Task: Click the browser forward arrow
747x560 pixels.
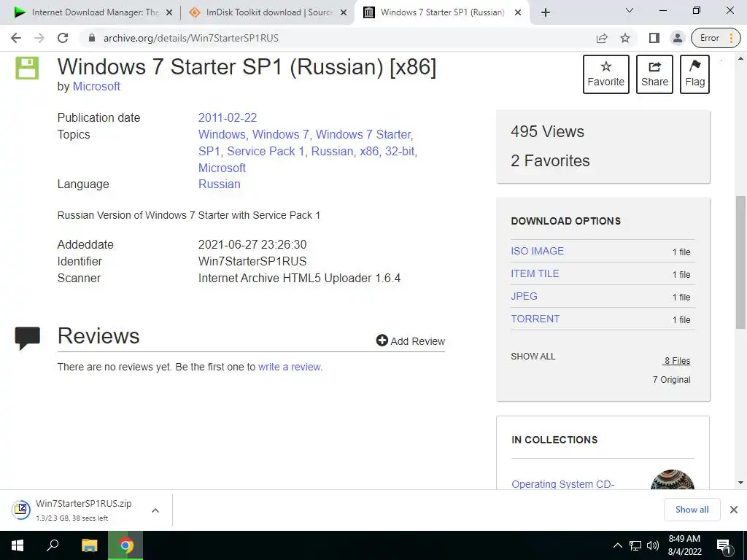Action: pyautogui.click(x=39, y=38)
